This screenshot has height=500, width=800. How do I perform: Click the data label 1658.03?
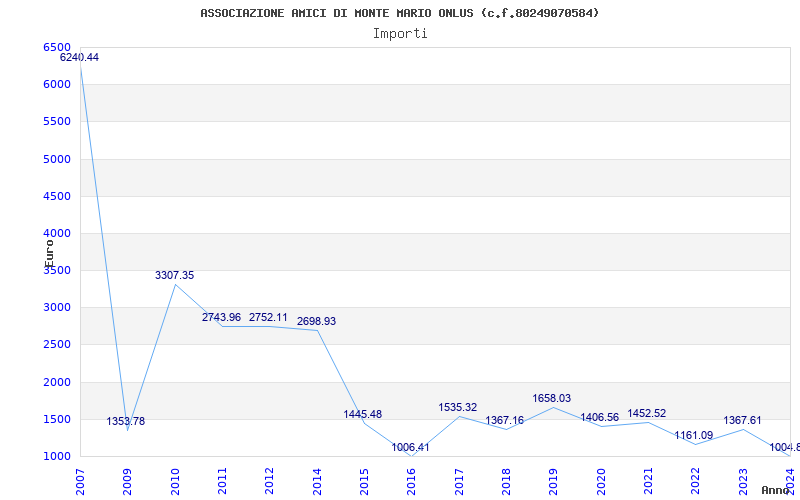pyautogui.click(x=552, y=398)
